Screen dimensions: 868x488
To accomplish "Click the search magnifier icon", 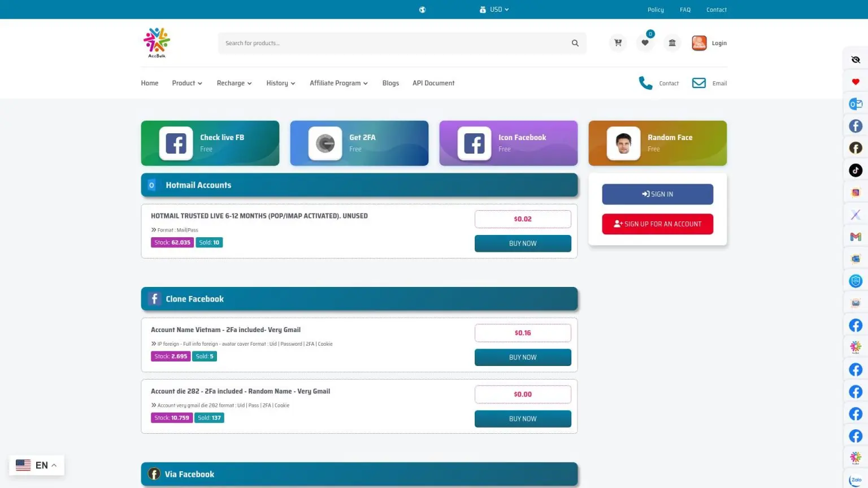I will (x=575, y=43).
